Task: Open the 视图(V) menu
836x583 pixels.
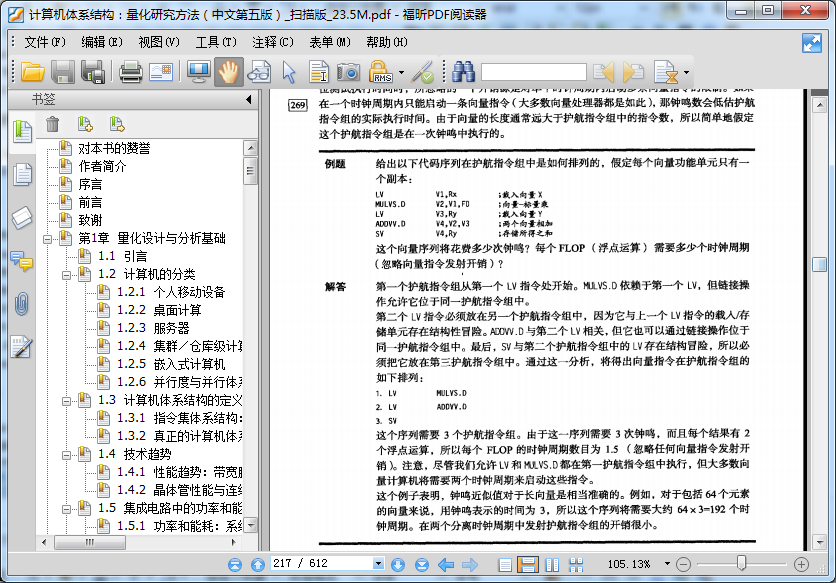Action: click(159, 42)
